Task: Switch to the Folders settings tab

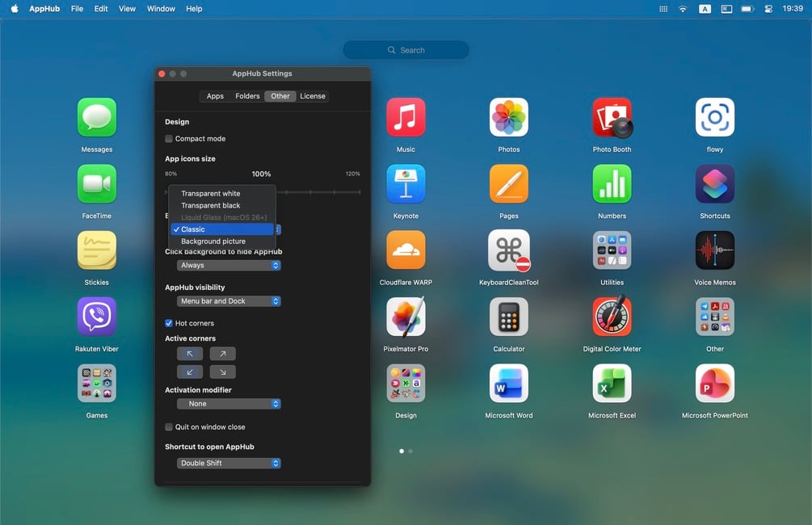Action: coord(247,96)
